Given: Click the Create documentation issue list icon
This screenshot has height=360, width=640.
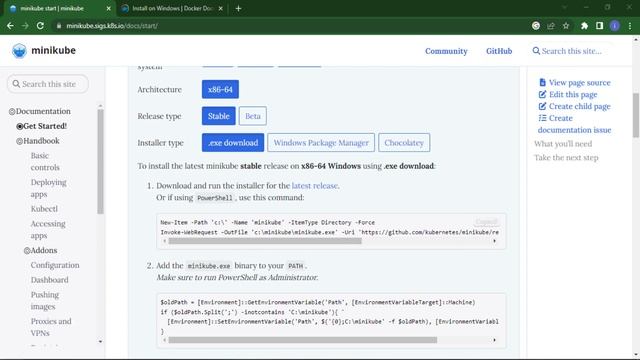Looking at the screenshot, I should [542, 118].
